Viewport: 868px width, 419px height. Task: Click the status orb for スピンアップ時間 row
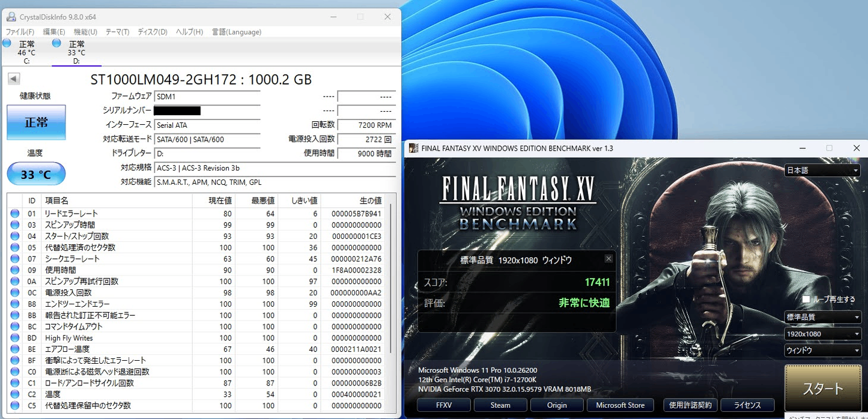(14, 225)
